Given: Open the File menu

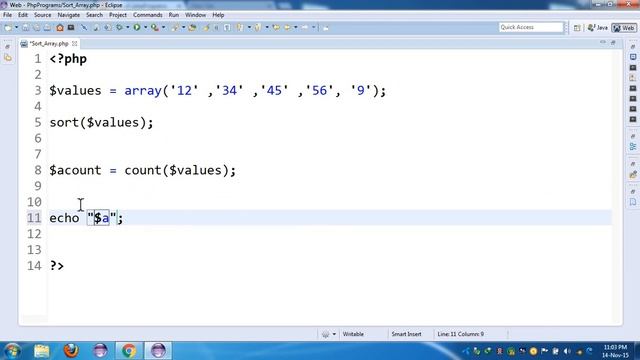Looking at the screenshot, I should tap(7, 15).
